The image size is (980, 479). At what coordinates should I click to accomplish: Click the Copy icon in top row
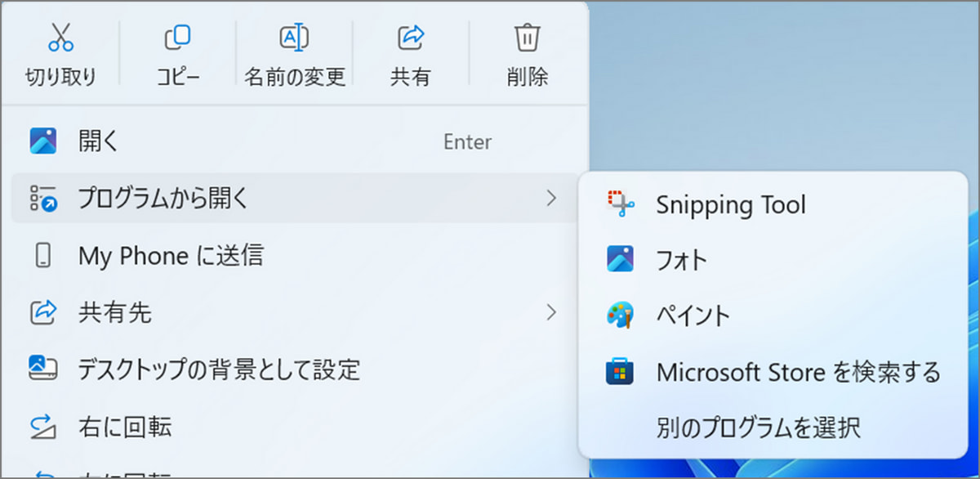point(177,38)
